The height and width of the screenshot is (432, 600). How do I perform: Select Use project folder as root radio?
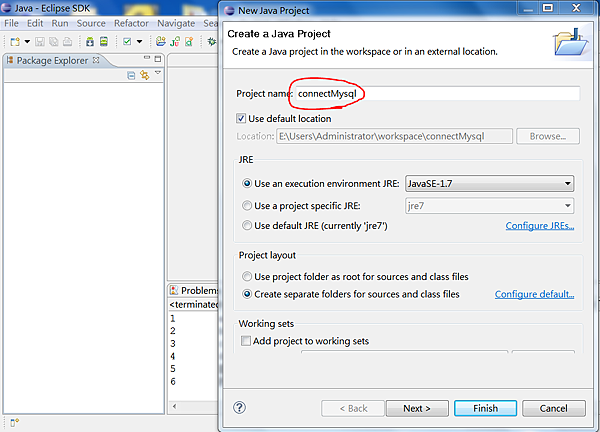pyautogui.click(x=247, y=276)
